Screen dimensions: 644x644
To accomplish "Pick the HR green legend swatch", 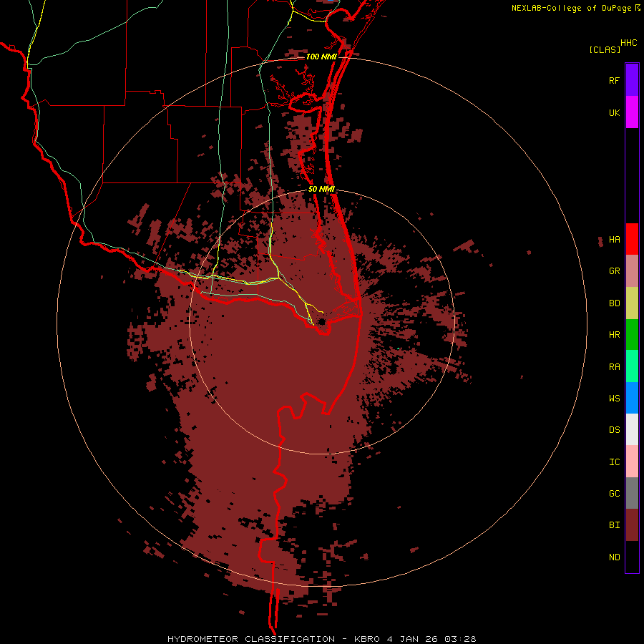I will 632,335.
